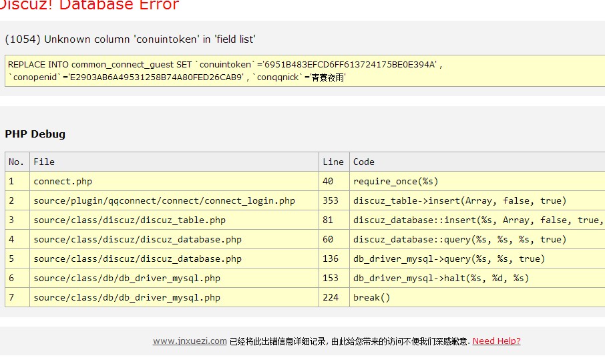The image size is (605, 364).
Task: Open the www.jnxuezi.com link
Action: [x=190, y=341]
